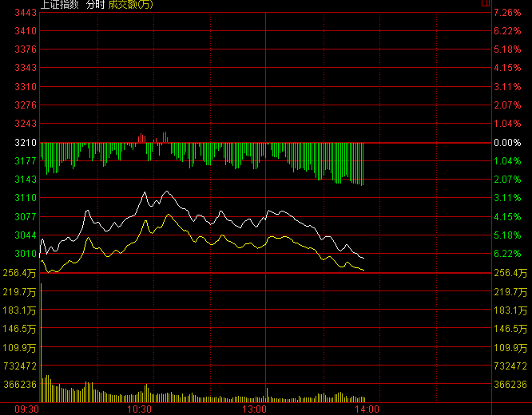532x415 pixels.
Task: Click the small red square icon at top-right corner
Action: coord(486,4)
